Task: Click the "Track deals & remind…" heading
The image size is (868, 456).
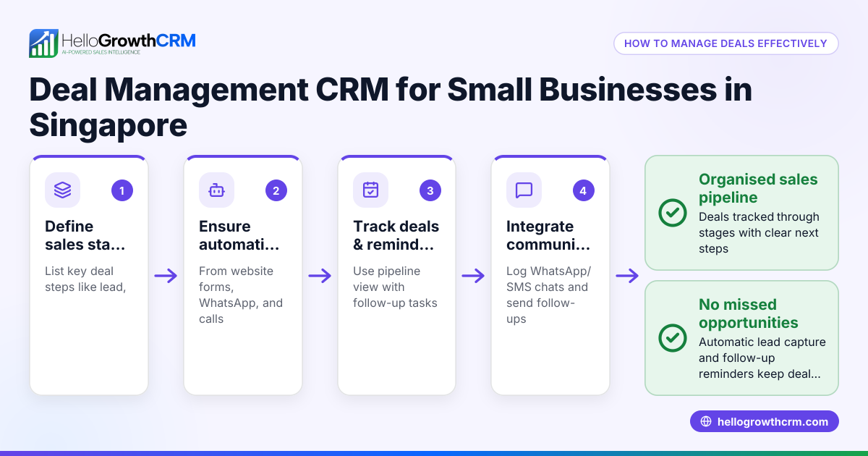Action: (x=396, y=235)
